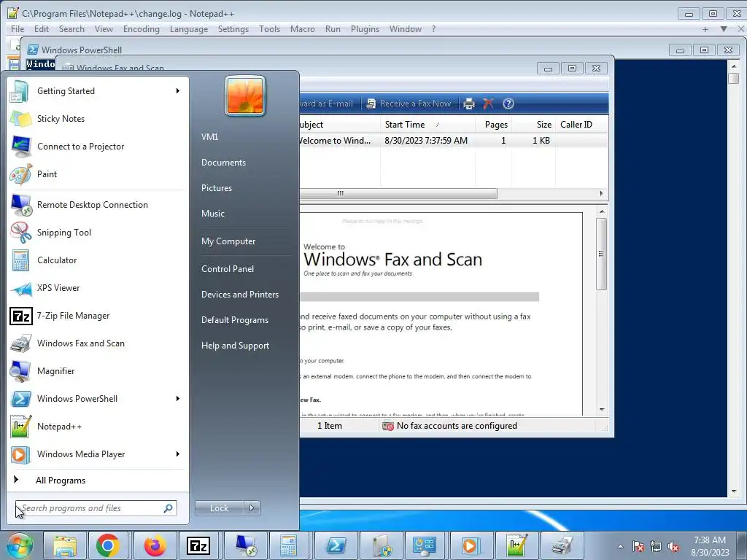The width and height of the screenshot is (747, 560).
Task: Switch to Fax and Scan taskbar button
Action: click(562, 545)
